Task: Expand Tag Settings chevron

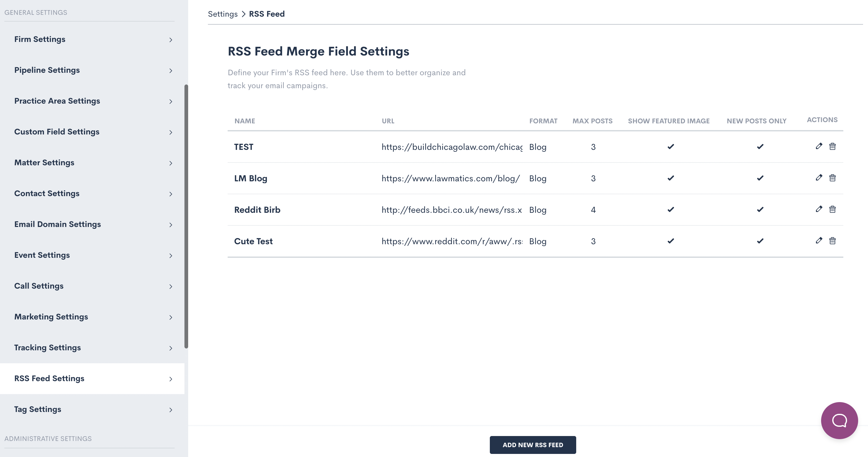Action: coord(171,410)
